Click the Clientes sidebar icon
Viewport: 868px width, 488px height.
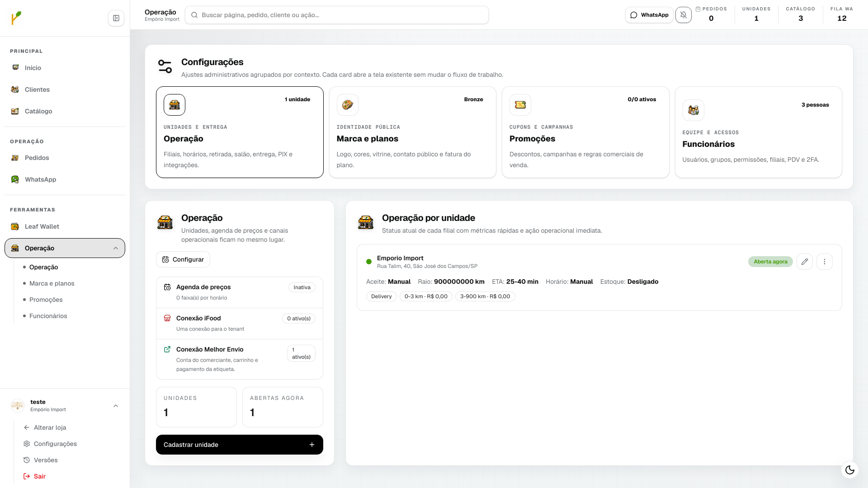click(x=15, y=89)
